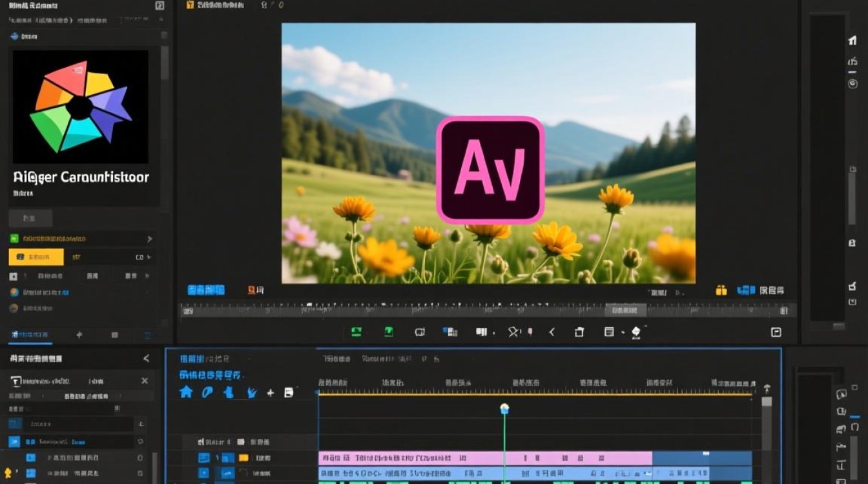Click the blue highlighted label under the preview's left corner
This screenshot has height=484, width=868.
tap(206, 290)
